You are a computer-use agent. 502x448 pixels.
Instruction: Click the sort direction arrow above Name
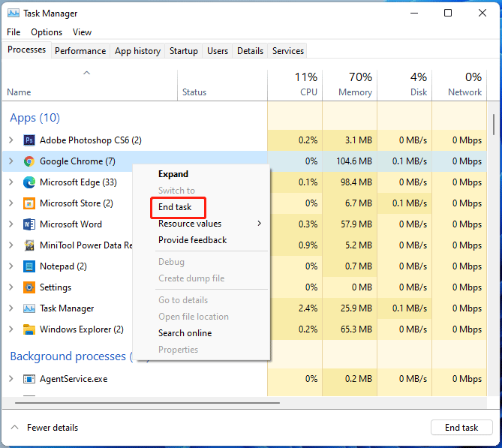point(86,73)
